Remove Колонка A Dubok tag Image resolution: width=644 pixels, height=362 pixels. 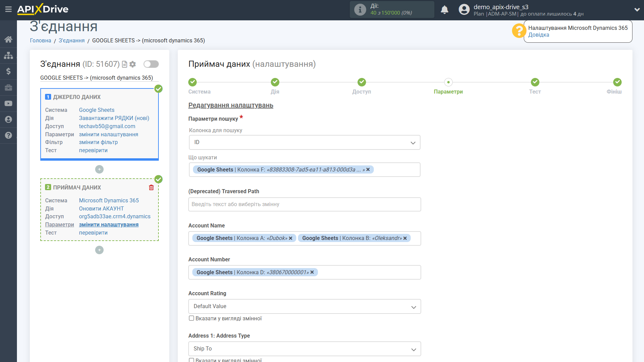[291, 238]
